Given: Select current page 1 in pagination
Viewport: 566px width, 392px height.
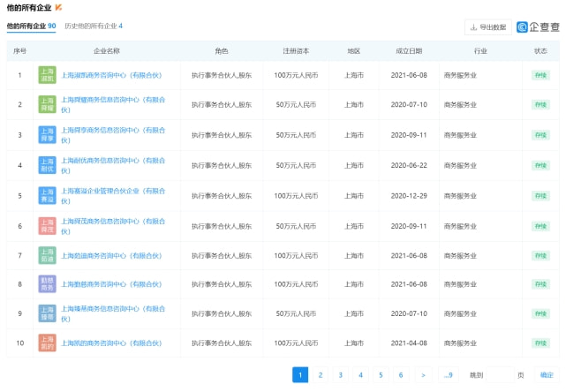Looking at the screenshot, I should (300, 375).
